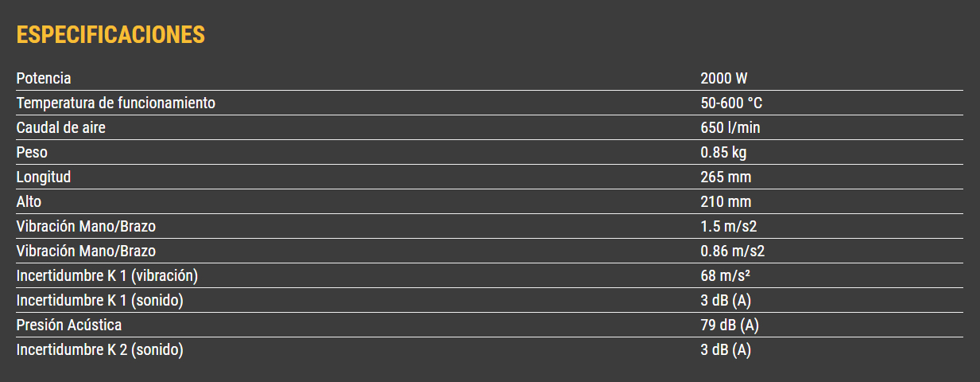Click the 68 m/s² uncertainty value
This screenshot has height=382, width=980.
point(726,276)
